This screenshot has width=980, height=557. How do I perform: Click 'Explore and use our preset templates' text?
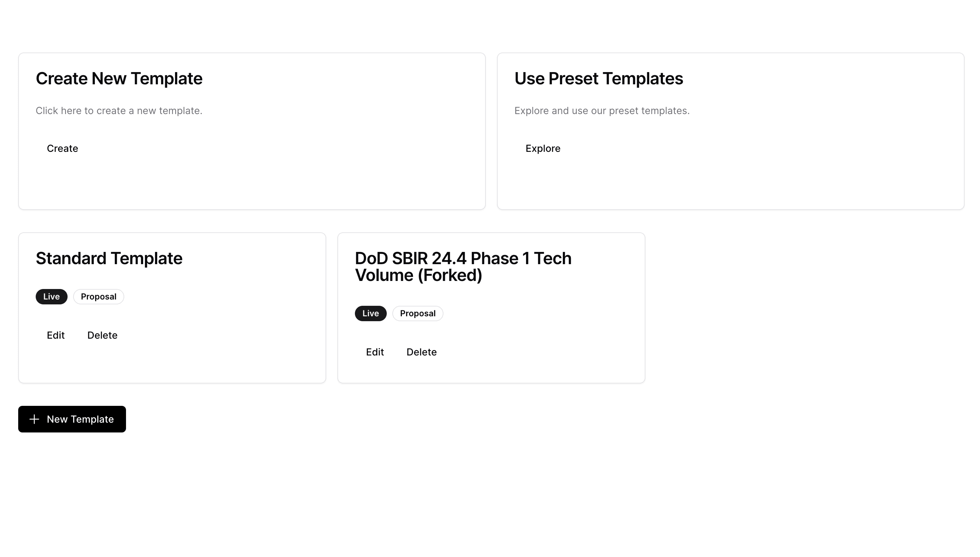click(602, 111)
